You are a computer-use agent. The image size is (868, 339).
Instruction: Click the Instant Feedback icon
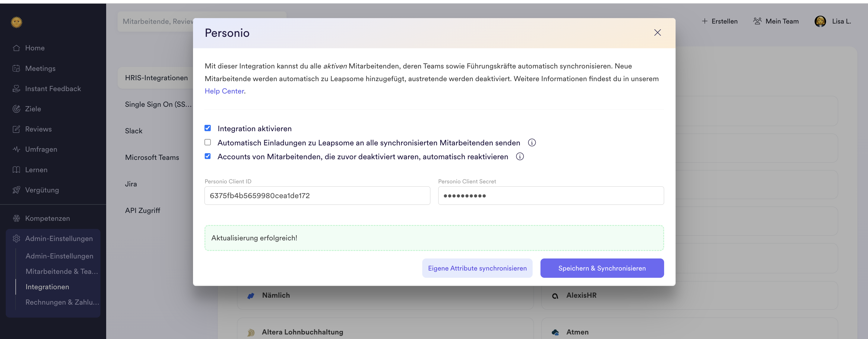16,89
